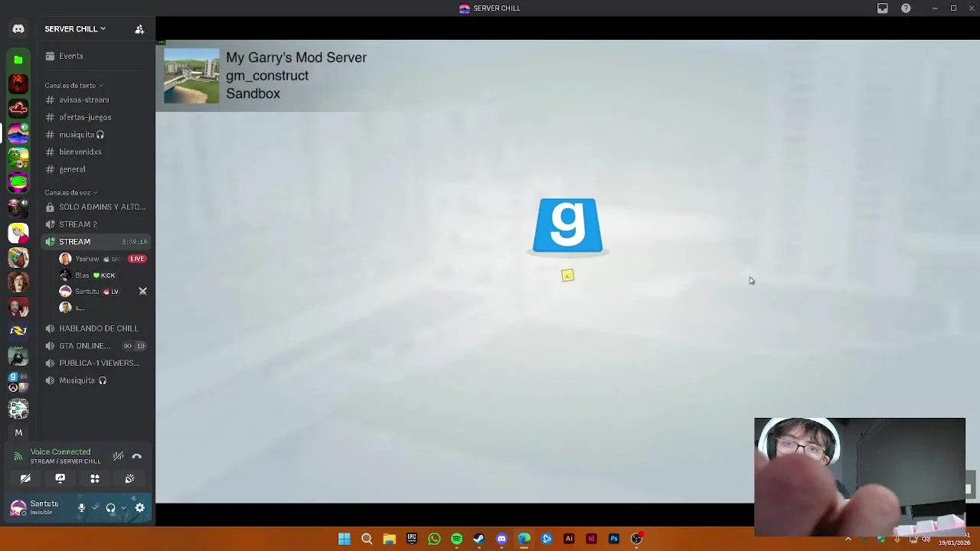Toggle the headphones deafen button
980x551 pixels.
(x=110, y=507)
